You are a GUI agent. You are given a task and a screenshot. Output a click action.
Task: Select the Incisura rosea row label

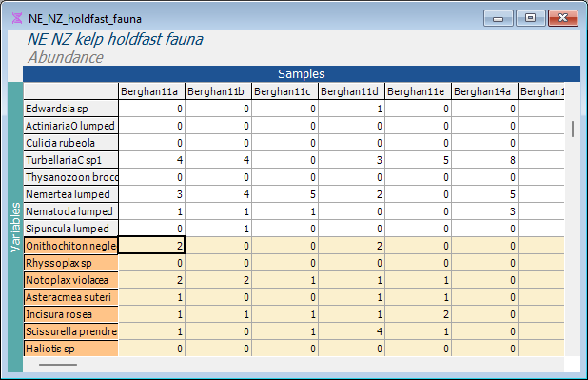(70, 314)
